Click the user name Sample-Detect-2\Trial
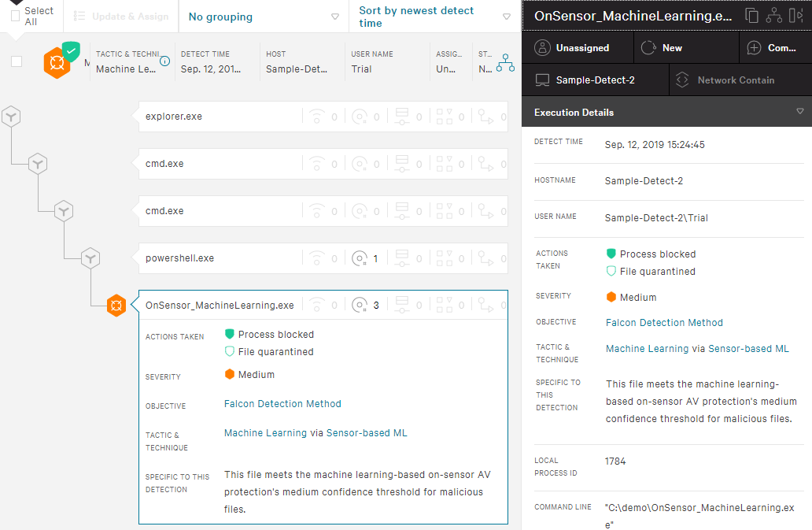The width and height of the screenshot is (812, 530). point(656,217)
